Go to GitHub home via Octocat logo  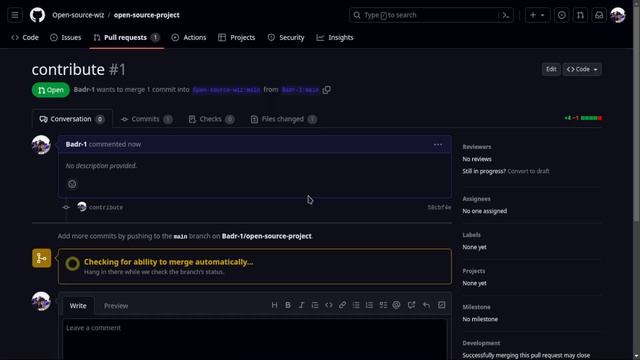(x=37, y=15)
